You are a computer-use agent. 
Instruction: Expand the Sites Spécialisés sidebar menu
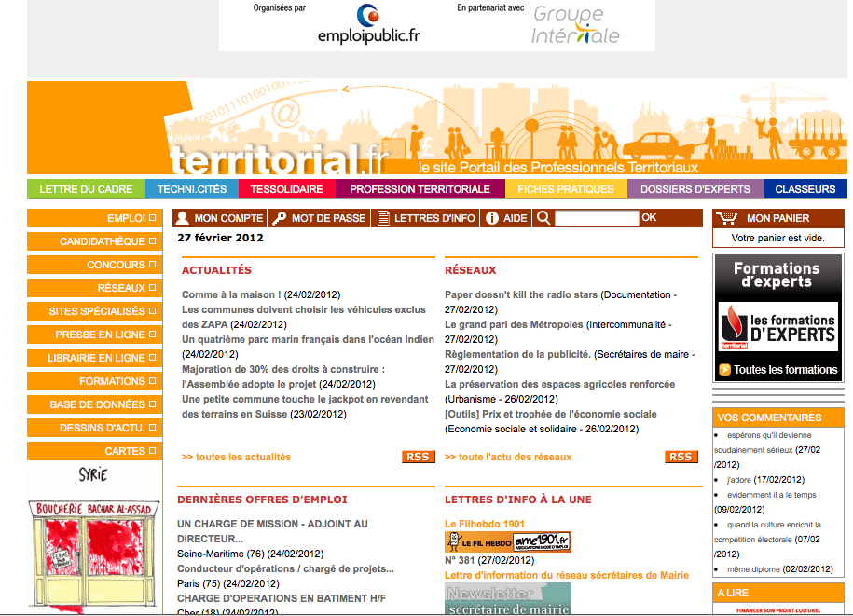95,311
